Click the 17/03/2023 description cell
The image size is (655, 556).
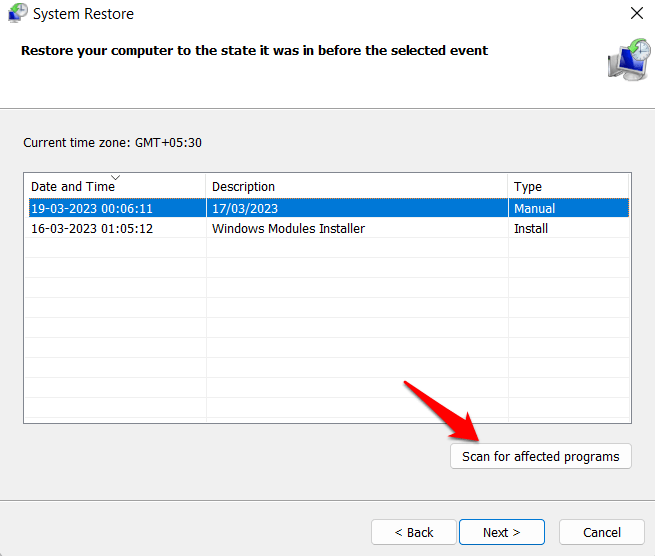(x=245, y=209)
